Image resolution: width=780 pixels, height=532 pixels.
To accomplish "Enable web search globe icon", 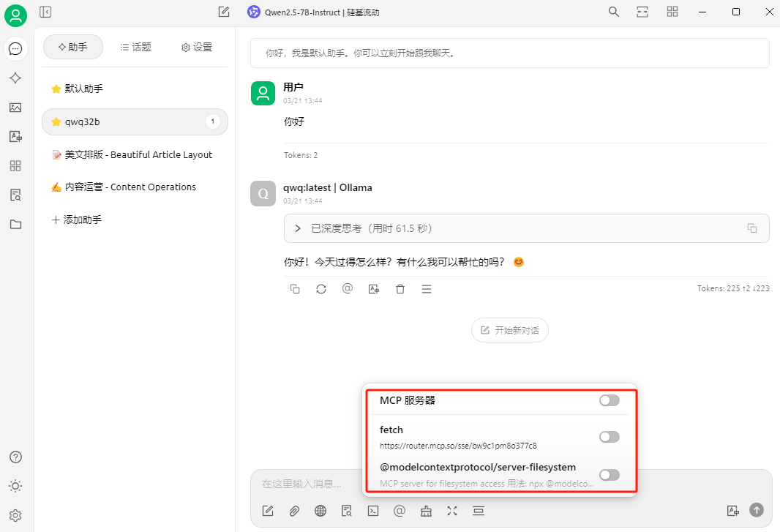I will coord(321,511).
